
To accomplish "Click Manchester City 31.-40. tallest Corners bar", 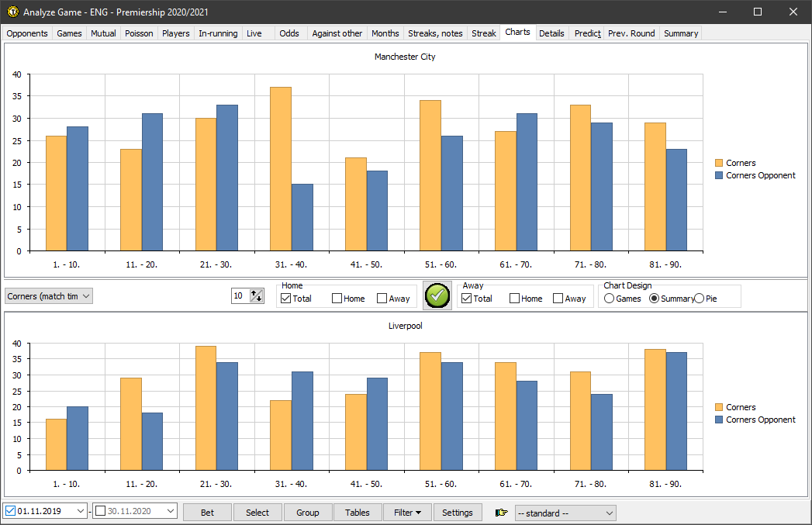I will 281,168.
